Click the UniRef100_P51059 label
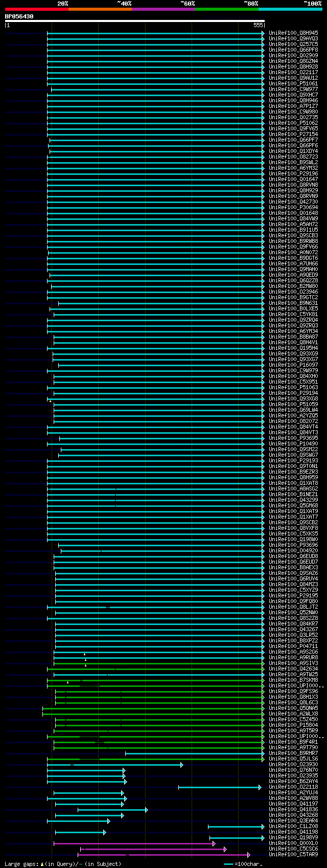327x868 pixels. tap(293, 405)
